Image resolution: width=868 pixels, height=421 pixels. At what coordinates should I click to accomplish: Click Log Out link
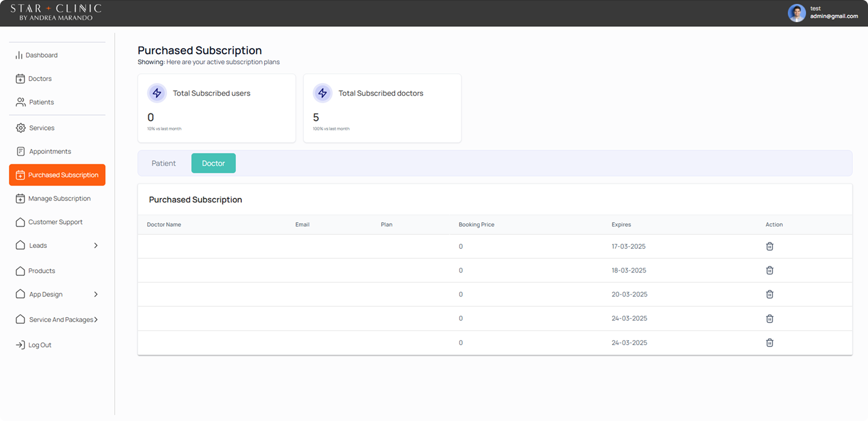40,345
